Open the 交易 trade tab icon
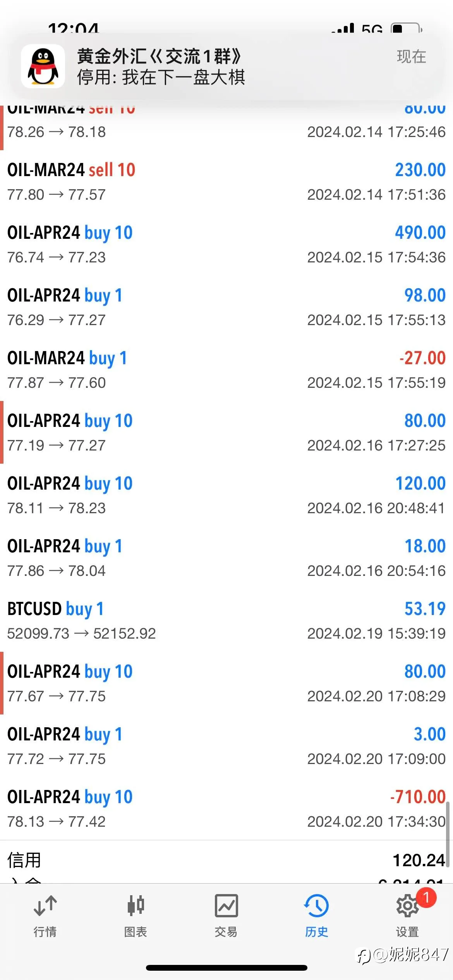 (226, 906)
